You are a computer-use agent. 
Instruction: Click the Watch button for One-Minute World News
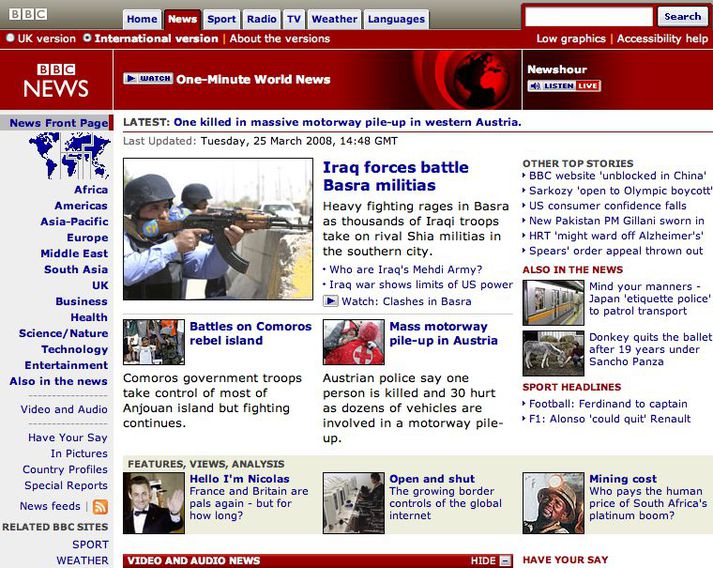click(x=148, y=79)
